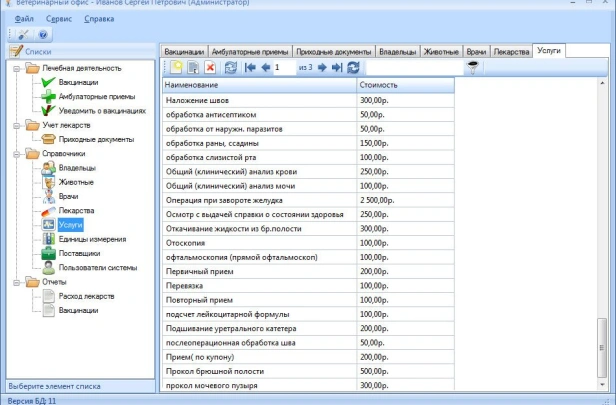Click the new record icon in toolbar
The image size is (616, 405).
(x=174, y=67)
